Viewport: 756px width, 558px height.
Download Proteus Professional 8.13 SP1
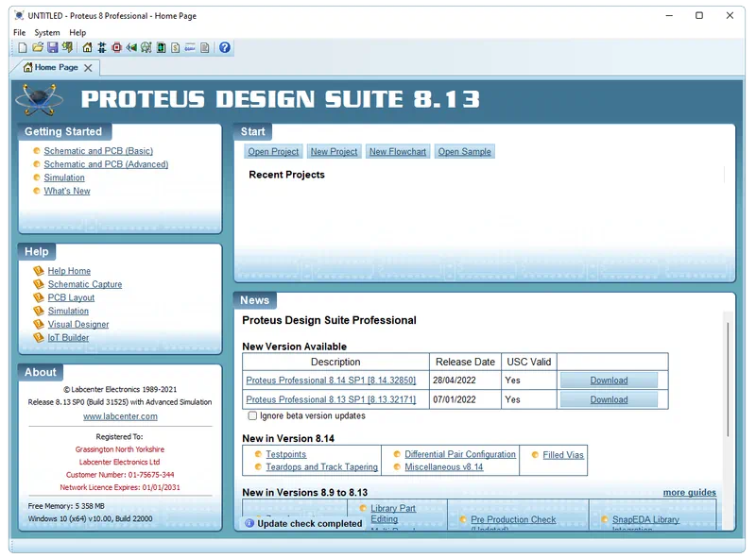click(x=609, y=399)
